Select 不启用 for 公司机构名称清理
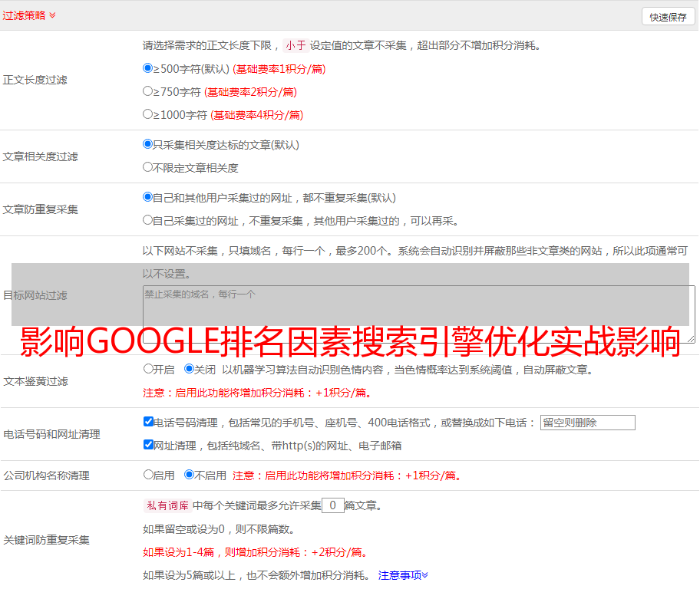 189,474
